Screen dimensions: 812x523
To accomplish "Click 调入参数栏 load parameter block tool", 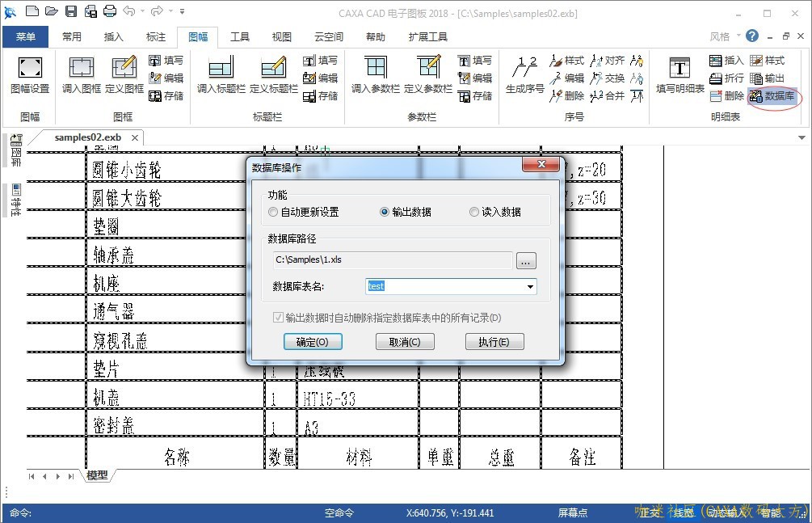I will pos(376,76).
